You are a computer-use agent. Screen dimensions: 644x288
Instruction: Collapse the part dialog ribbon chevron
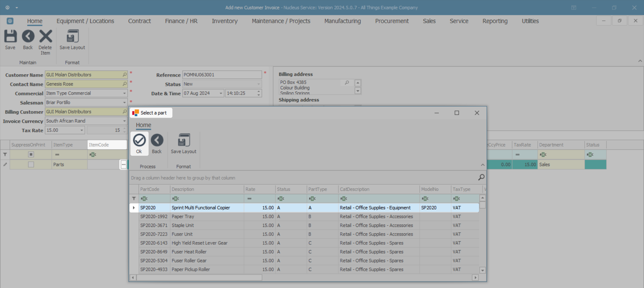coord(482,165)
